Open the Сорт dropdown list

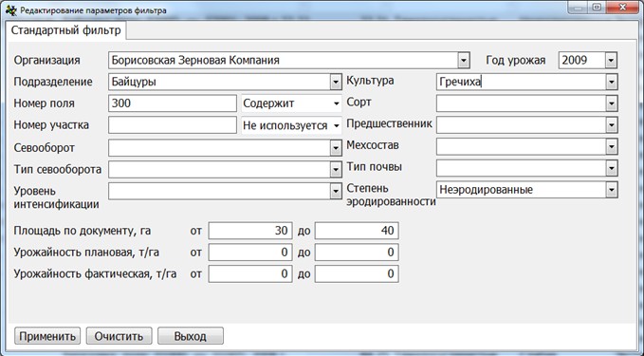click(x=611, y=103)
